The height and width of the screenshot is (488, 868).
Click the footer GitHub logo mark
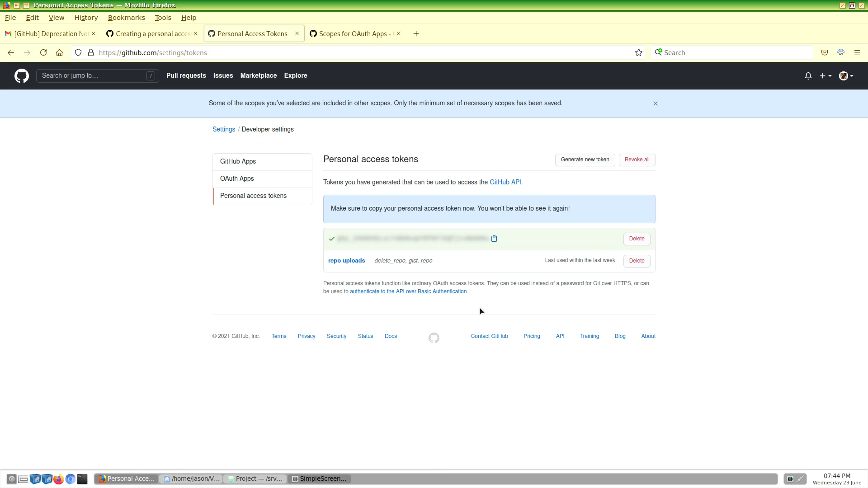coord(434,338)
